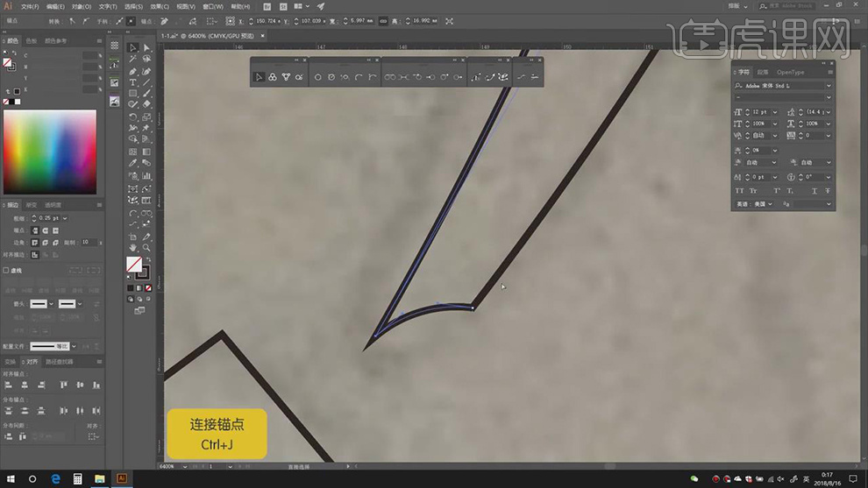Choose the Zoom magnifier tool

click(x=146, y=248)
